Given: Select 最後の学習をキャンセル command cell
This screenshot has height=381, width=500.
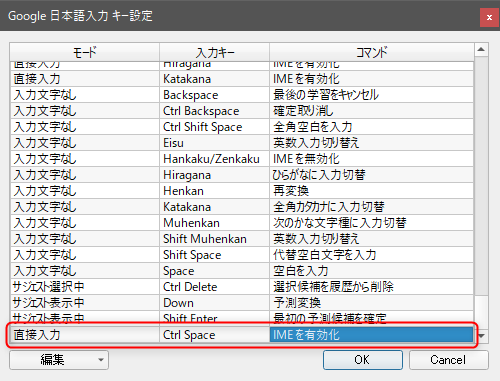Looking at the screenshot, I should click(x=371, y=95).
